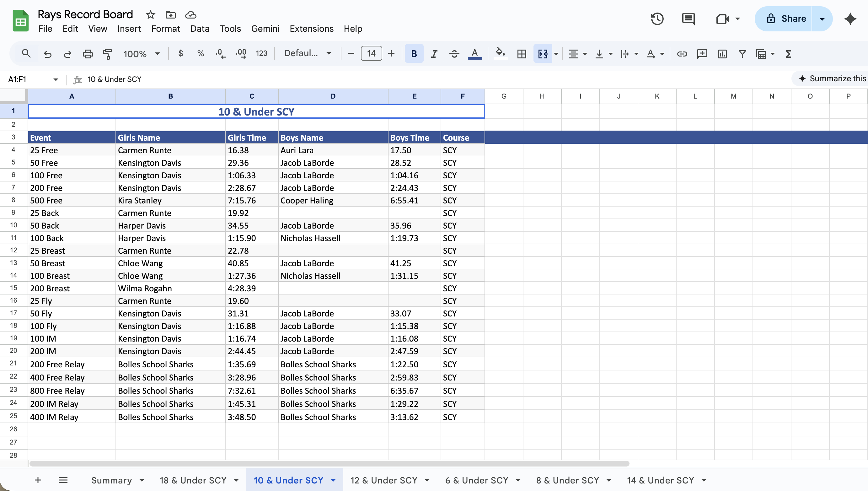This screenshot has width=868, height=491.
Task: Open the Extensions menu
Action: pyautogui.click(x=312, y=29)
